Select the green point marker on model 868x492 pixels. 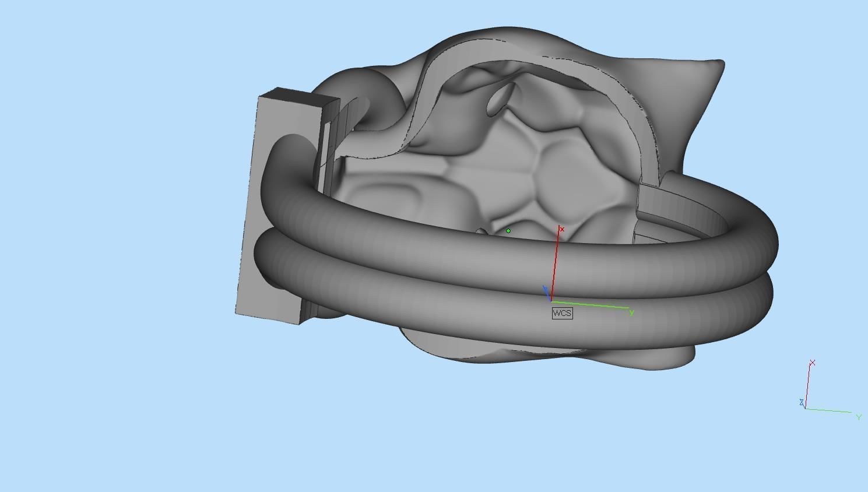[x=508, y=231]
